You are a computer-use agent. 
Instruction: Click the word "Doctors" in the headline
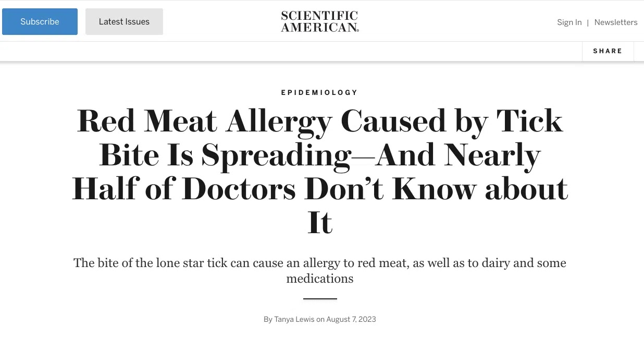click(239, 189)
